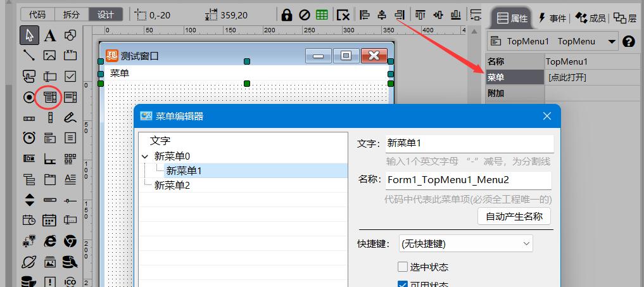Viewport: 644px width, 287px height.
Task: Select the pointer arrow tool in toolbox
Action: click(x=30, y=35)
